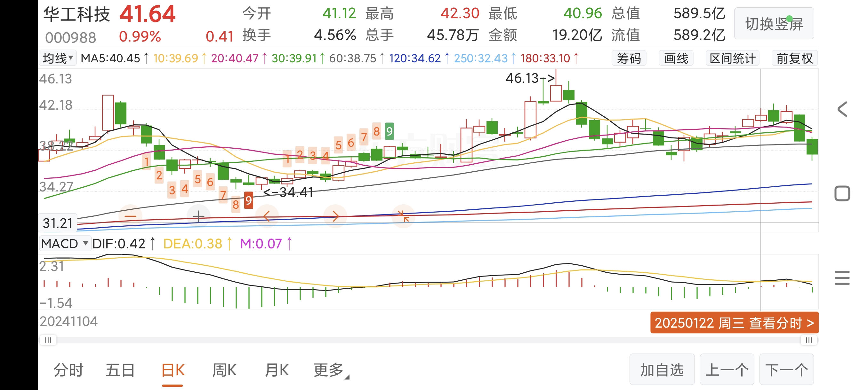The width and height of the screenshot is (868, 390).
Task: Tap the 总值 589.5亿 value
Action: pos(699,13)
